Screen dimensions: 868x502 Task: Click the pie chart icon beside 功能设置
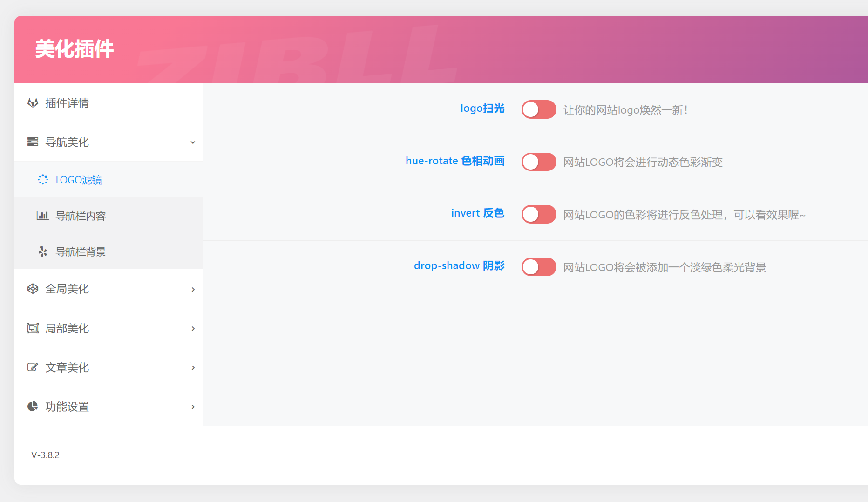(33, 407)
